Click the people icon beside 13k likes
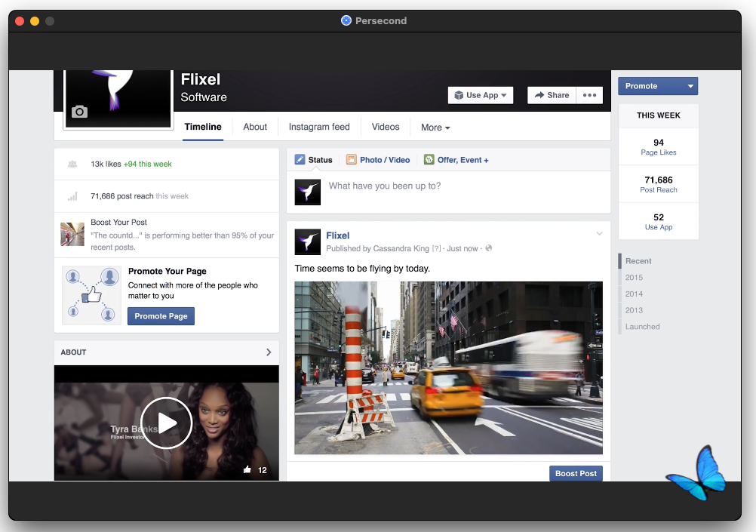 tap(72, 164)
